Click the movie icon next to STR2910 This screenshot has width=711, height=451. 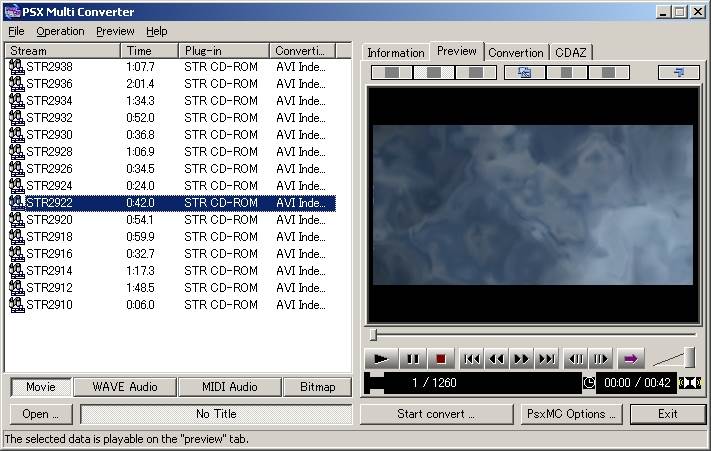(17, 305)
